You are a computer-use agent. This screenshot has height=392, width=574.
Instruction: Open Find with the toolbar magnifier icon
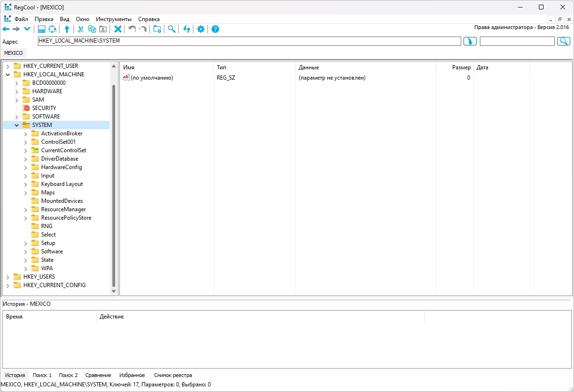pos(172,29)
